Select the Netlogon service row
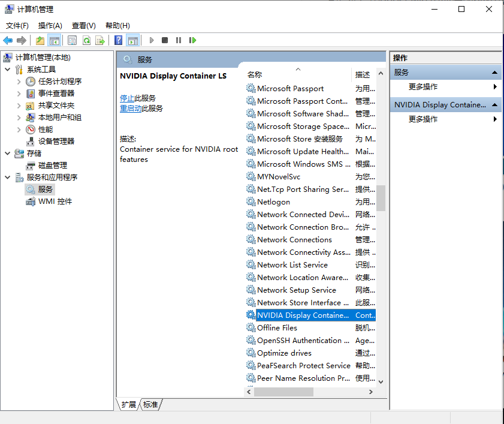The image size is (504, 424). (x=273, y=202)
